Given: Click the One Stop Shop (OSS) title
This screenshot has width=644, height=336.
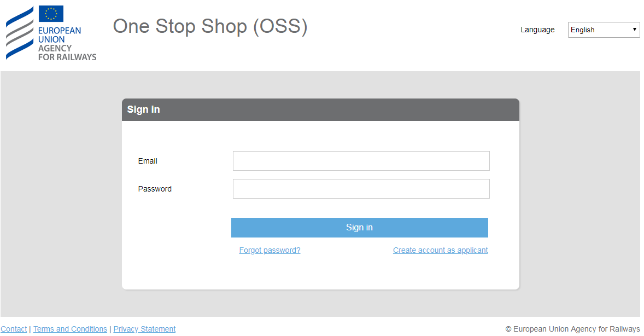Looking at the screenshot, I should (210, 26).
